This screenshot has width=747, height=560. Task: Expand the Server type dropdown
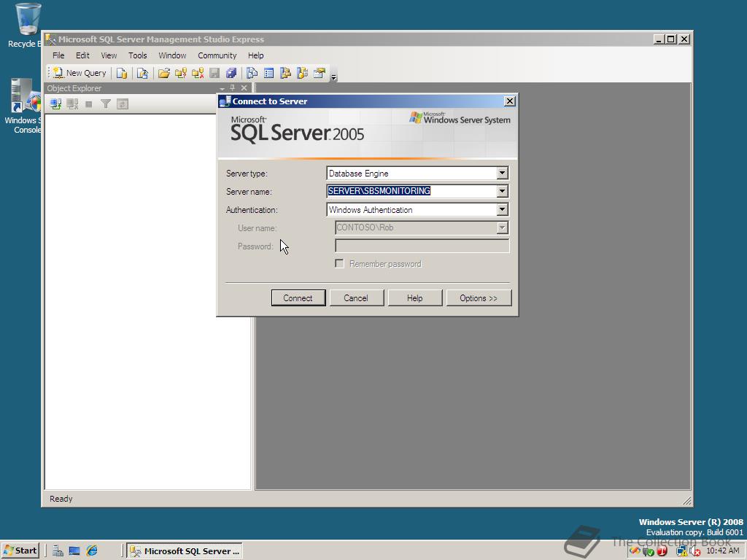[502, 173]
